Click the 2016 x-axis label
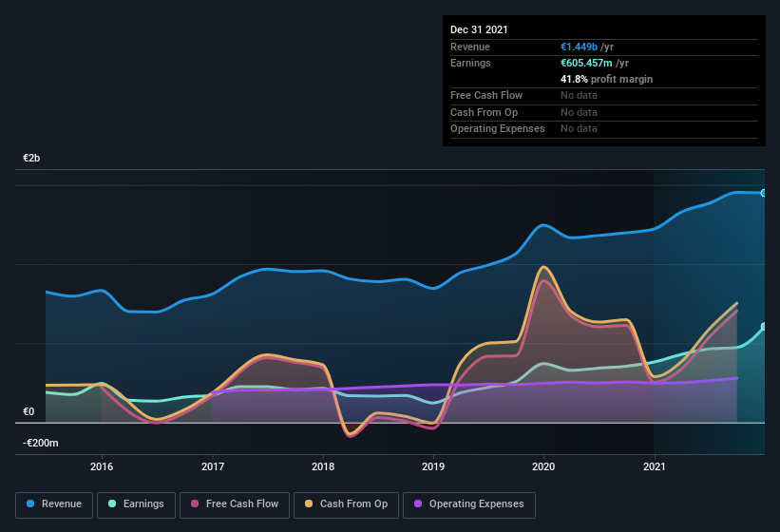The image size is (780, 532). click(x=102, y=466)
